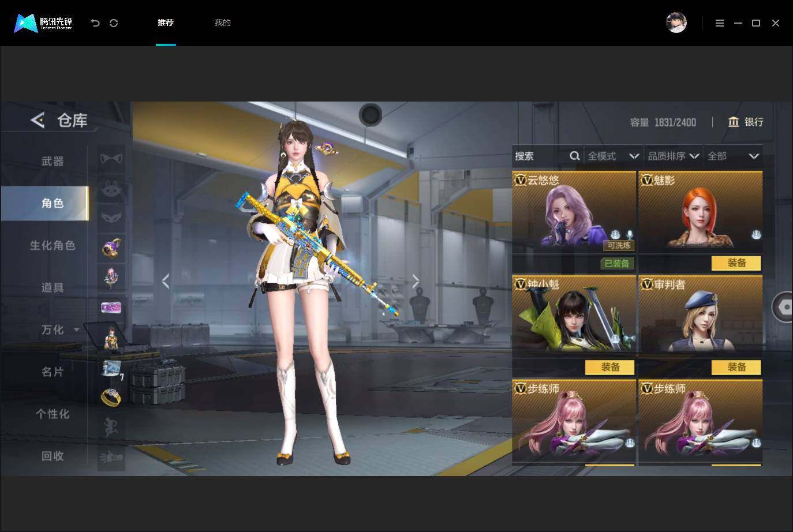Viewport: 793px width, 532px height.
Task: Click the user avatar picture
Action: pyautogui.click(x=676, y=23)
